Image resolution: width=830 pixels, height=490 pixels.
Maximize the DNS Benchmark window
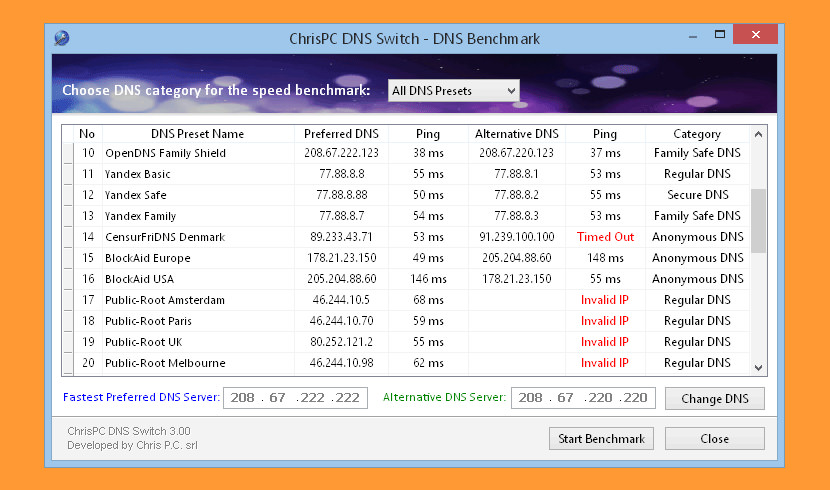[x=720, y=35]
